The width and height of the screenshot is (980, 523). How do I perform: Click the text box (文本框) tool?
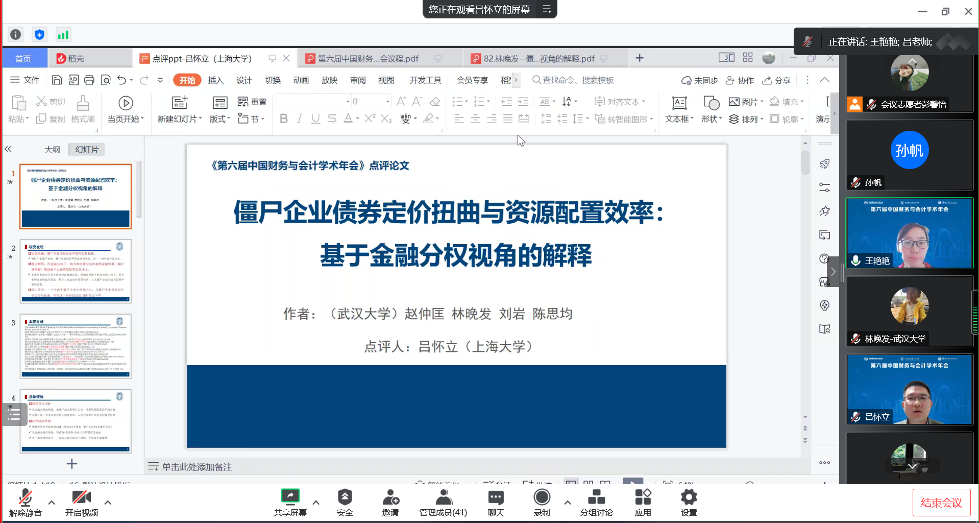[x=679, y=103]
